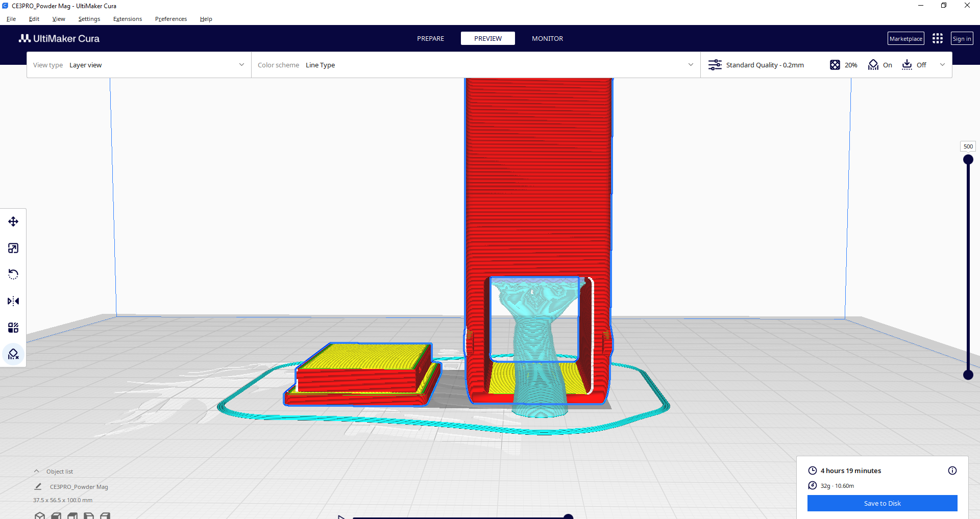
Task: Select the Support Blocker tool
Action: [x=13, y=354]
